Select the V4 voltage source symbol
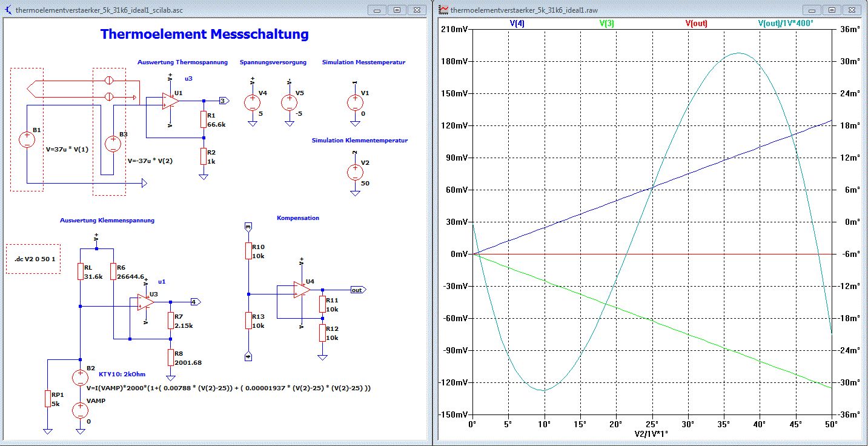The width and height of the screenshot is (868, 446). point(252,102)
